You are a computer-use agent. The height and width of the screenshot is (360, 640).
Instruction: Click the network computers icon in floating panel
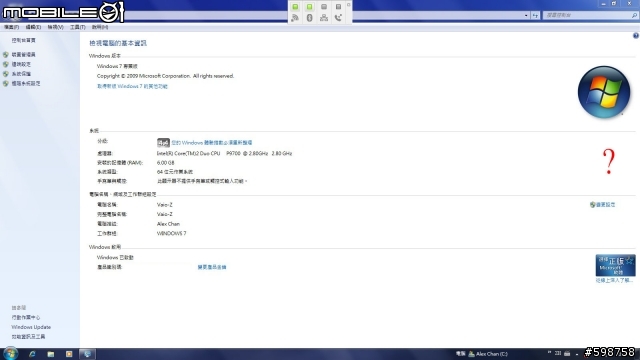coord(324,18)
